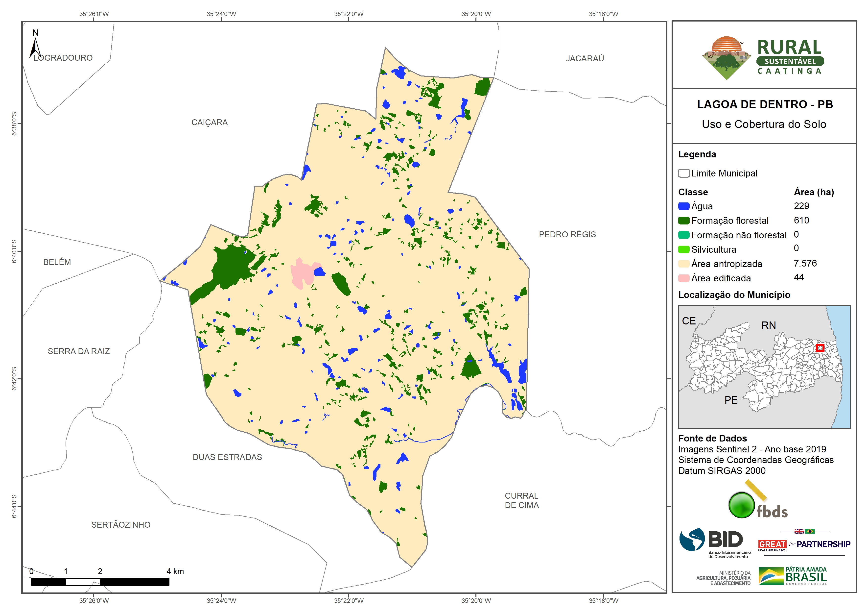Click the Limite Municipal legend box
Screen dimensions: 868x614
683,173
